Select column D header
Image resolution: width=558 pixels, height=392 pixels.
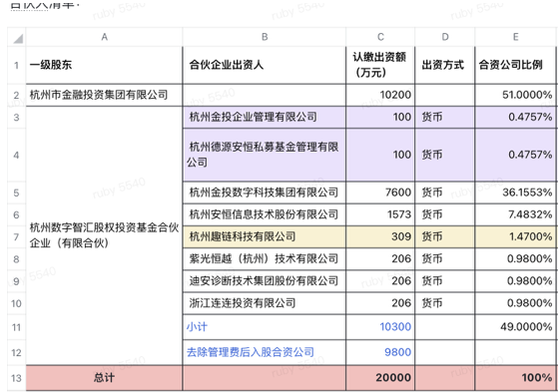[445, 37]
